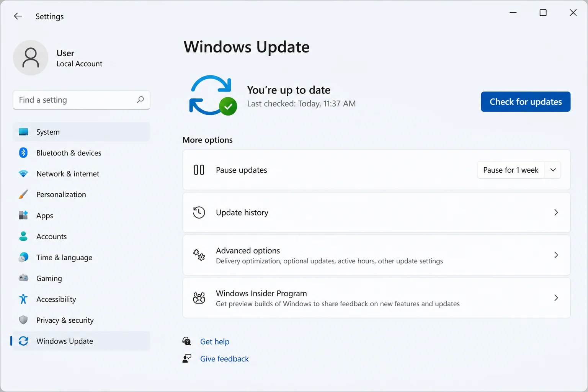Click the Privacy shield icon
588x392 pixels.
click(x=23, y=320)
